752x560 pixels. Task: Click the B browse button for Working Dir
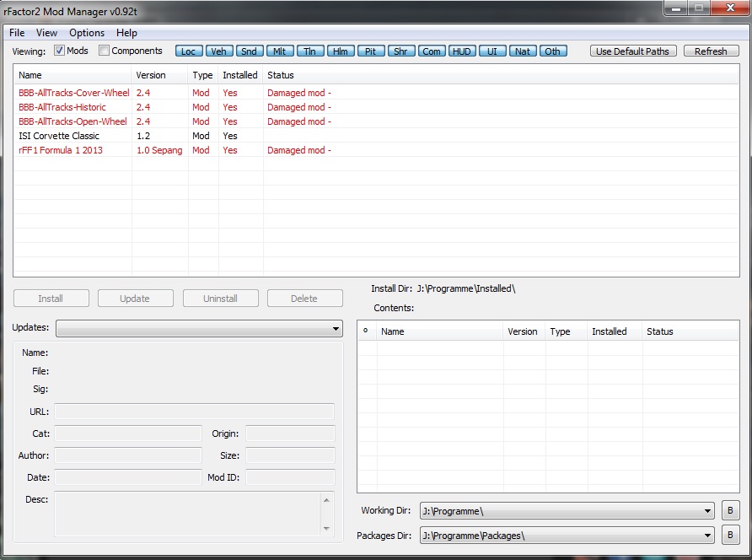(730, 511)
